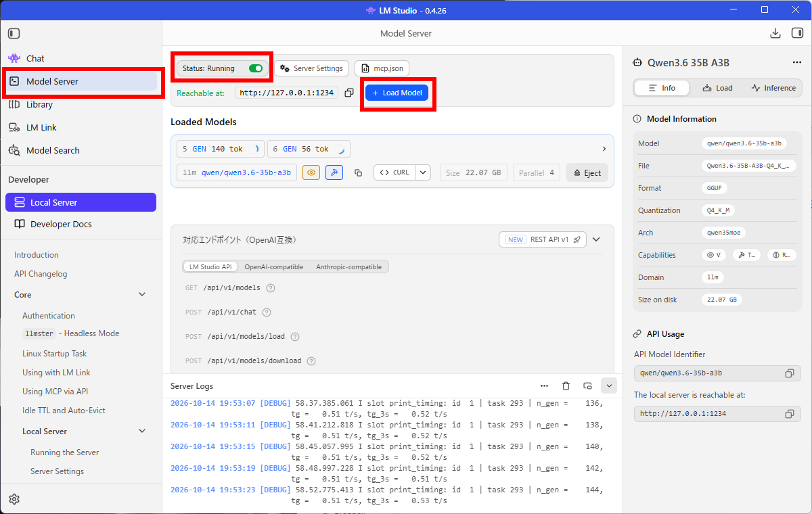
Task: Show help for POST /api/v1/chat
Action: click(x=267, y=312)
